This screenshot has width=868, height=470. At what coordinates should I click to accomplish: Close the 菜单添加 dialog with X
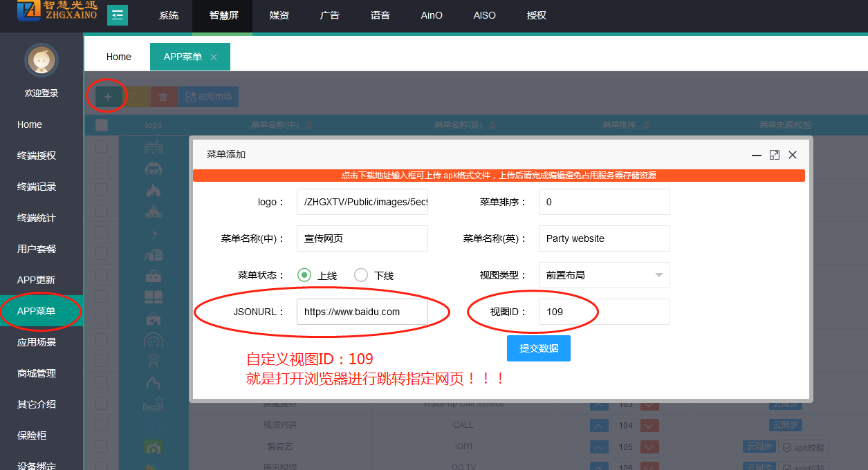tap(793, 155)
